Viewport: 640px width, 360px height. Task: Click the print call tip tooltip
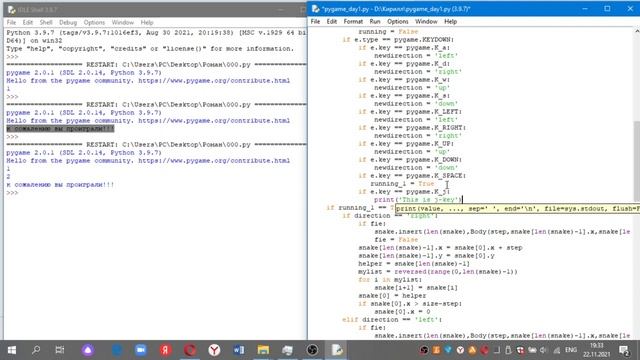518,209
